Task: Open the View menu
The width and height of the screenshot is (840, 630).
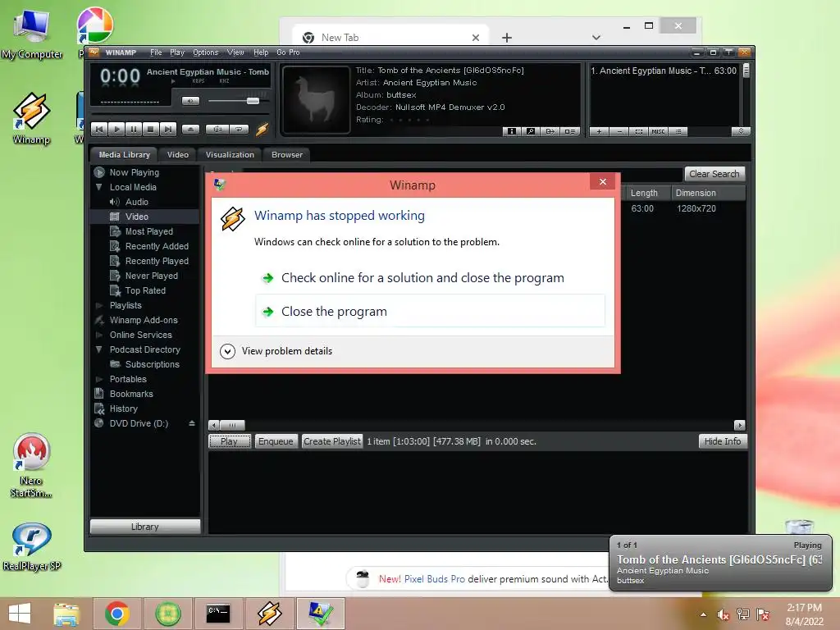Action: pyautogui.click(x=235, y=52)
